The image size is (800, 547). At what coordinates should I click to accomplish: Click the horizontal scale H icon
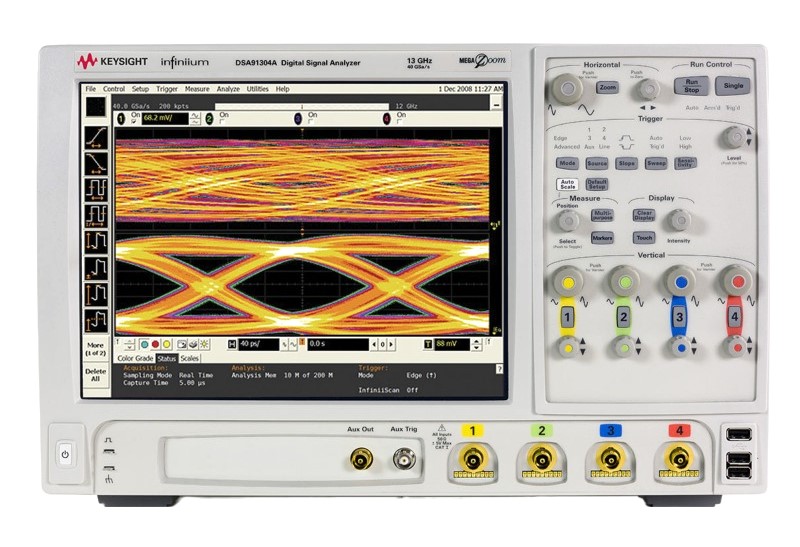(232, 344)
